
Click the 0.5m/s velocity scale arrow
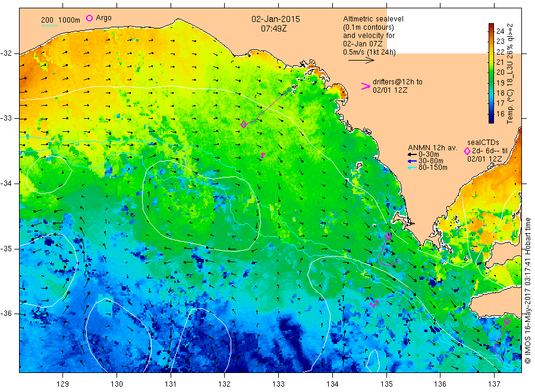(361, 61)
